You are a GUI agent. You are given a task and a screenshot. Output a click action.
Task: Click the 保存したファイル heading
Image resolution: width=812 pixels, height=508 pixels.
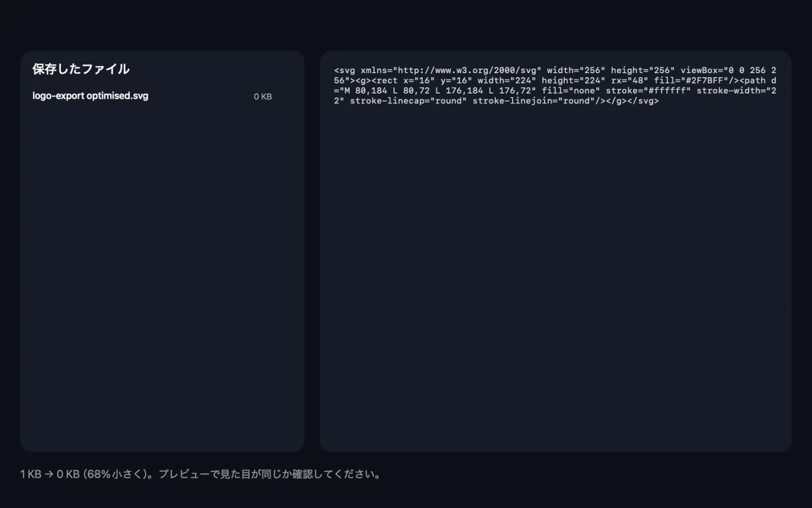(x=81, y=69)
